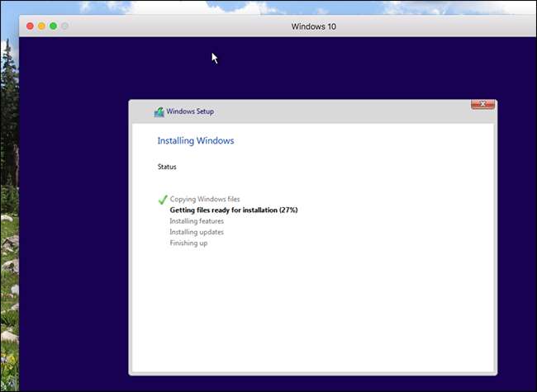Click 'Getting files ready for installation (27%)'
This screenshot has width=537, height=392.
click(x=234, y=210)
